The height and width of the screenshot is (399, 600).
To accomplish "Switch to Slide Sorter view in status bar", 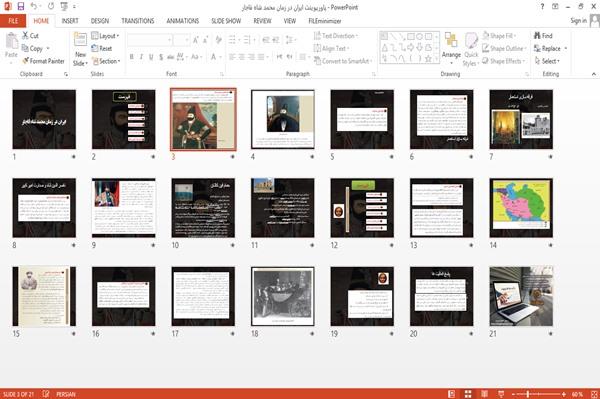I will pos(468,394).
